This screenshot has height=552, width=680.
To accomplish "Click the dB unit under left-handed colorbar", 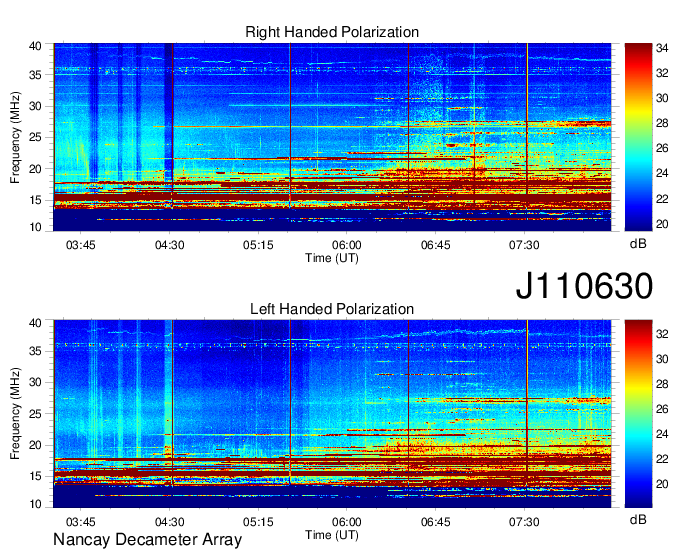I will click(x=638, y=520).
